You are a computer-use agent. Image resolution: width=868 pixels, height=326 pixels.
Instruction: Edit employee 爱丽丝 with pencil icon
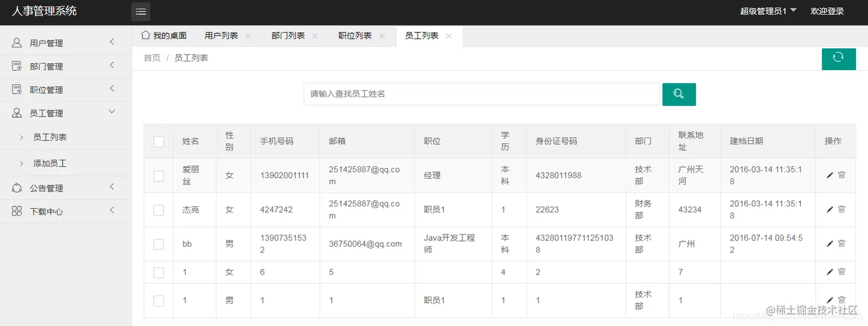830,175
